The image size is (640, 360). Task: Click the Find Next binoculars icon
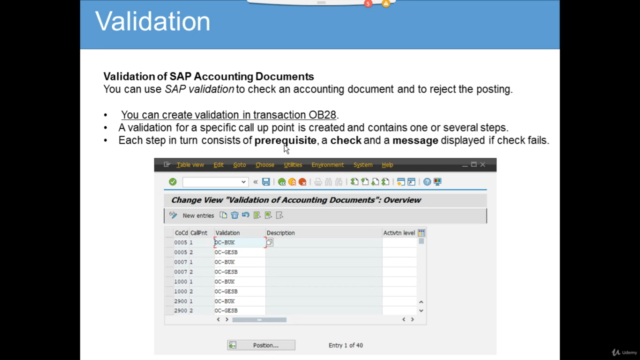[338, 182]
